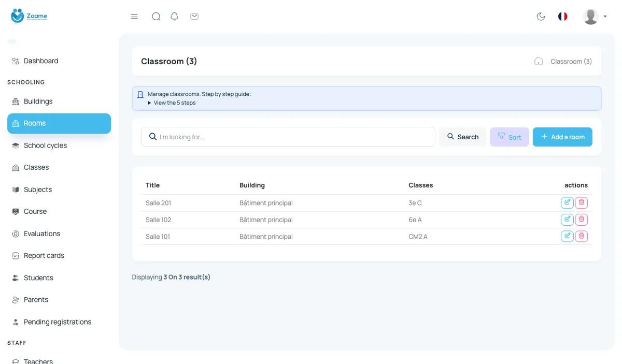The height and width of the screenshot is (364, 622).
Task: Open the Sort options
Action: pyautogui.click(x=510, y=137)
